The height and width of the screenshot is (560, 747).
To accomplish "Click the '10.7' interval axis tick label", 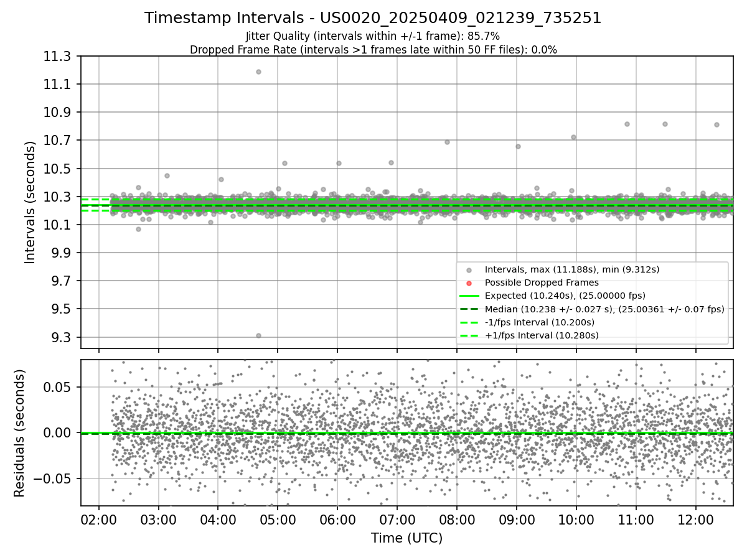I will (59, 141).
